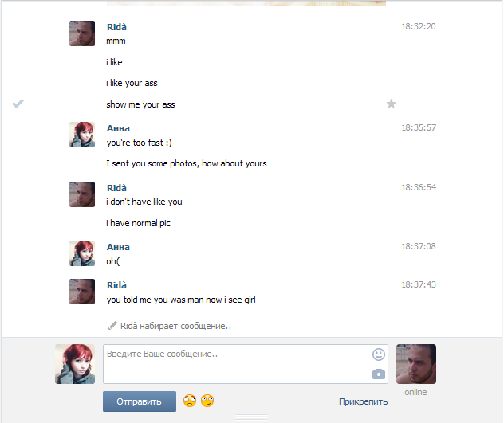
Task: Open the Прикрепить attach menu
Action: click(x=363, y=401)
